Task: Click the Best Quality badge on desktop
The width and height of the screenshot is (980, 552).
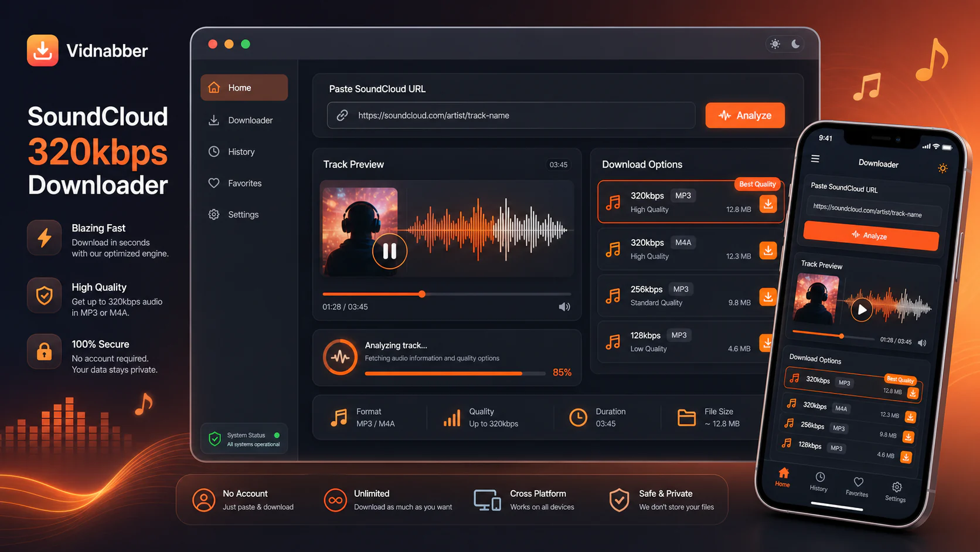Action: 757,184
